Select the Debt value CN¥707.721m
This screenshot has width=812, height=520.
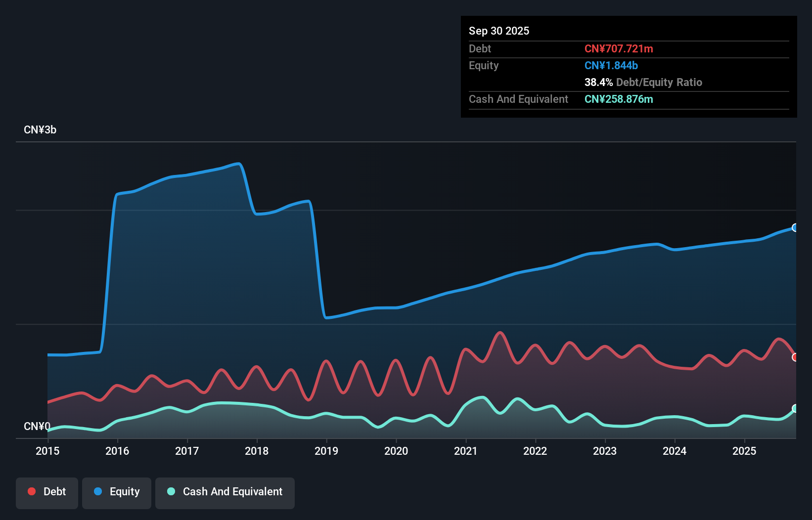point(619,48)
